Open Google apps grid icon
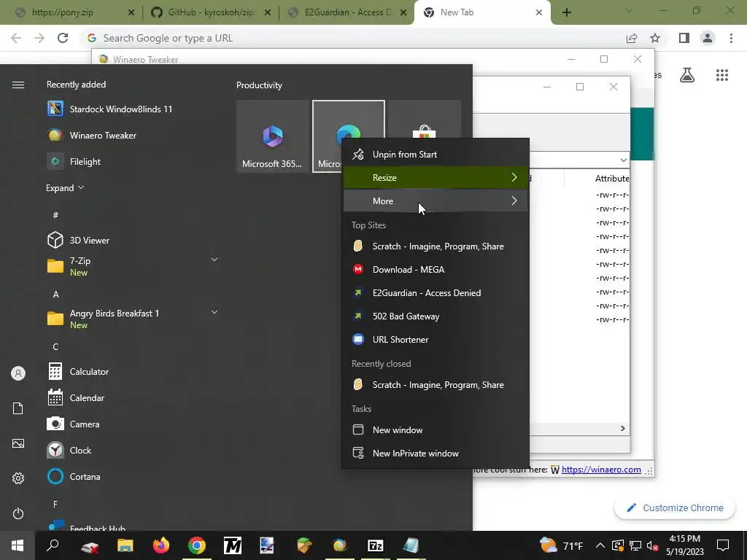 721,75
